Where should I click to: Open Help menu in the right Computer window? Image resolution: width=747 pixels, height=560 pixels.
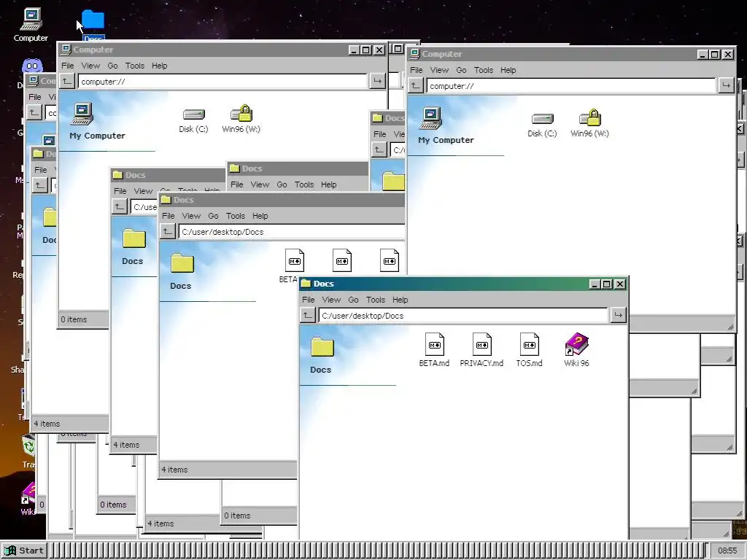(508, 70)
